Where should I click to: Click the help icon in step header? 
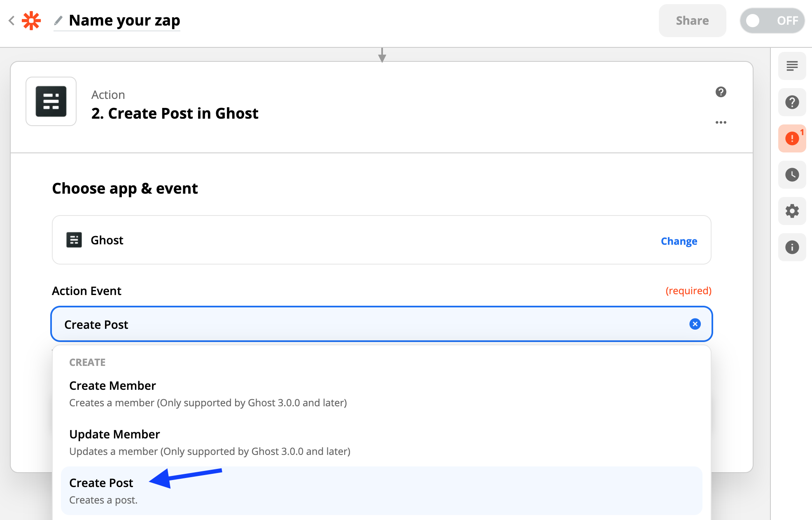[721, 92]
